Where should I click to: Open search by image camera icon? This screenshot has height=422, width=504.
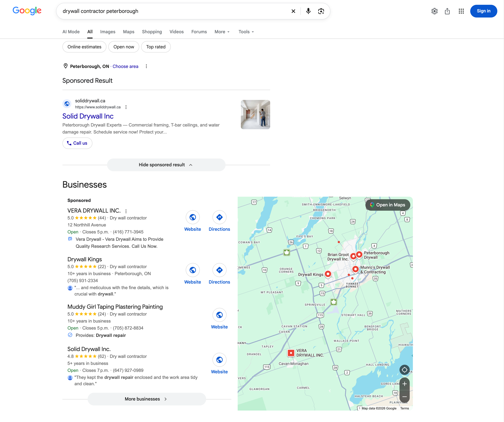[x=321, y=11]
